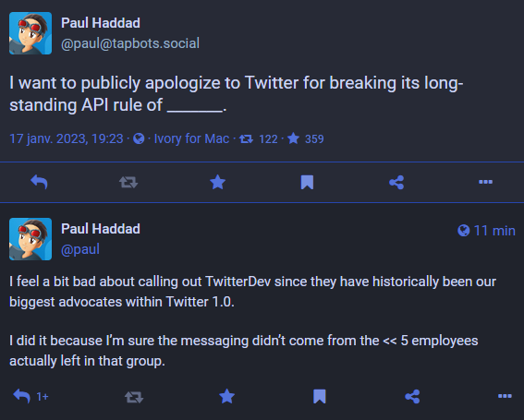This screenshot has width=524, height=420.
Task: Open Paul Haddad's avatar on reply post
Action: click(x=30, y=239)
